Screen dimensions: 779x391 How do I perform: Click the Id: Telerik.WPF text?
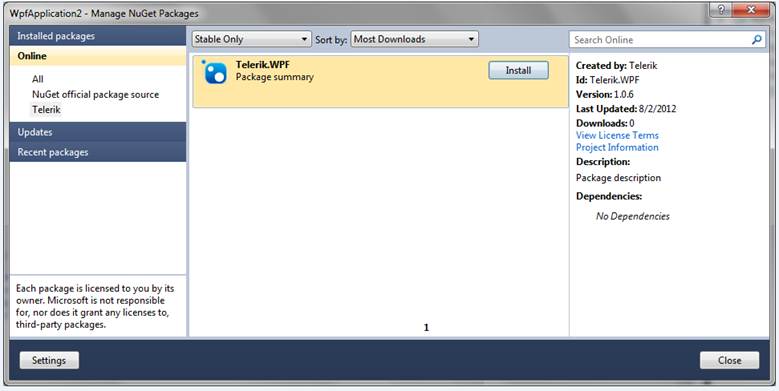click(608, 80)
